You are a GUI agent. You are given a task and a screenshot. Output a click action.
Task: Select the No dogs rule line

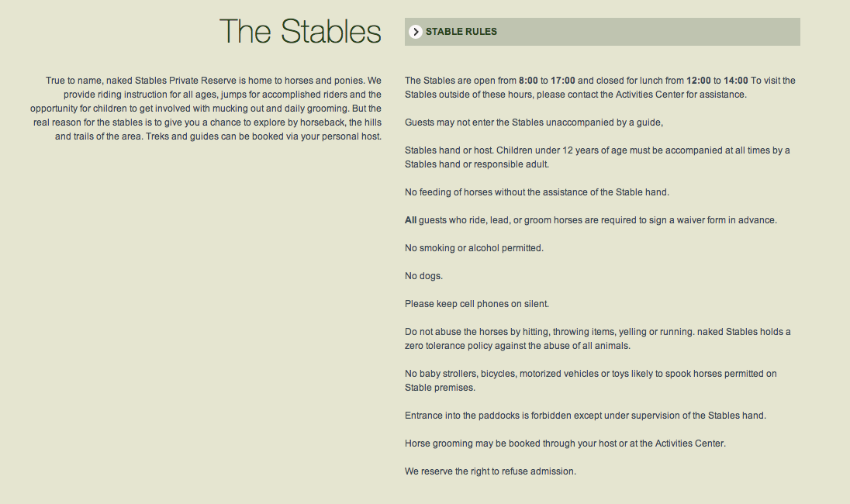(x=423, y=275)
